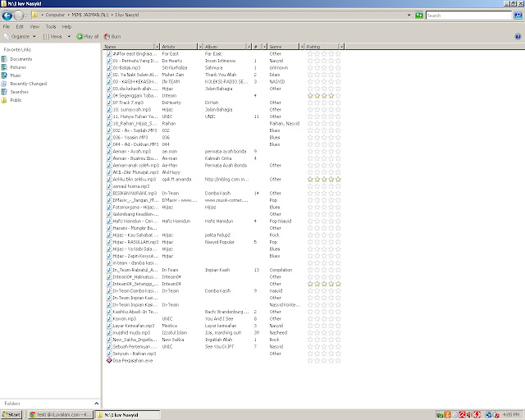Image resolution: width=525 pixels, height=420 pixels.
Task: Click in the Search input field
Action: click(x=468, y=15)
